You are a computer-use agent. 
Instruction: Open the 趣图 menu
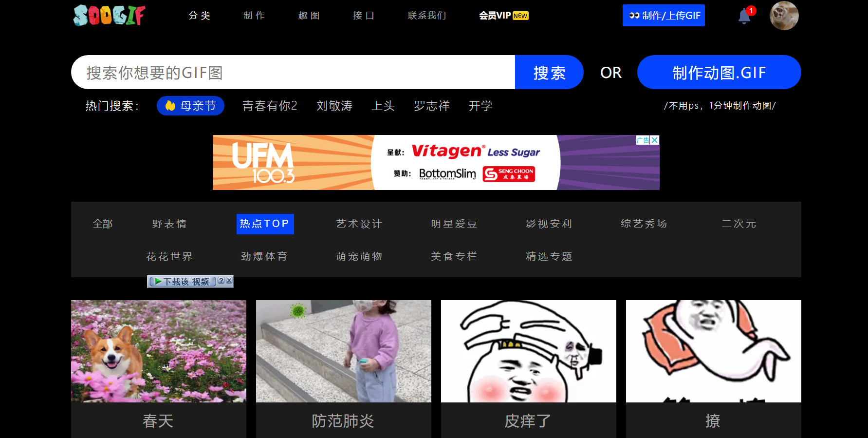click(309, 16)
